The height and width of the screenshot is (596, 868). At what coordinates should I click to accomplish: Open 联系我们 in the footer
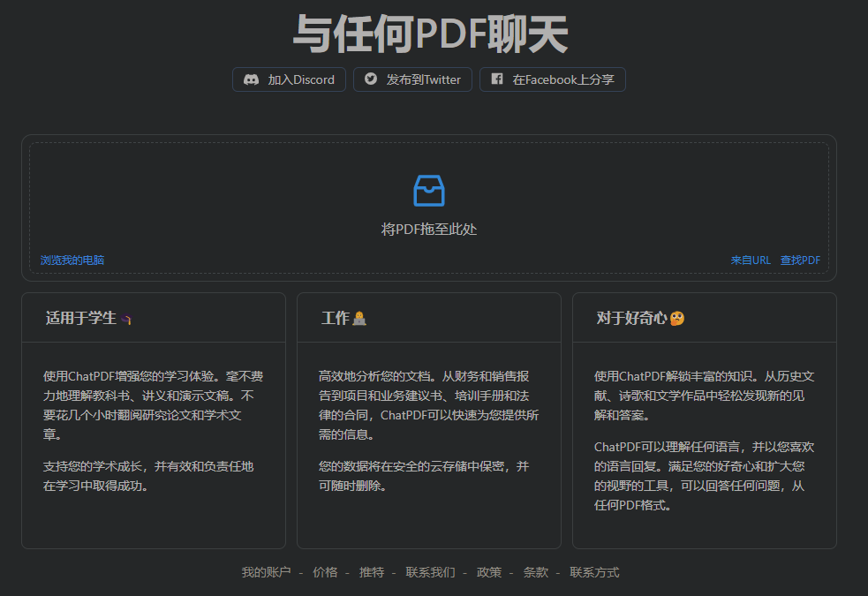[430, 572]
